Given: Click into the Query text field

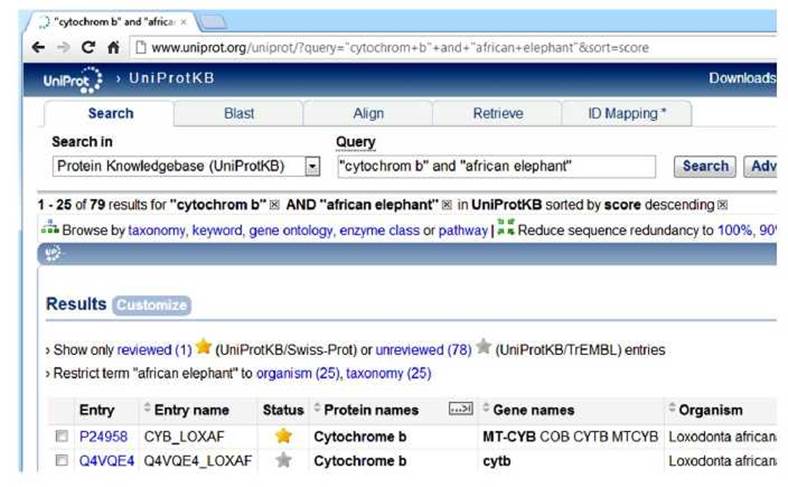Looking at the screenshot, I should click(x=497, y=166).
